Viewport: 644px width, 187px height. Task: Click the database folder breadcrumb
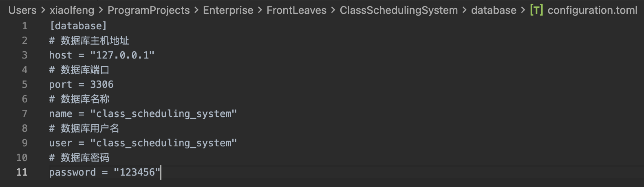493,10
